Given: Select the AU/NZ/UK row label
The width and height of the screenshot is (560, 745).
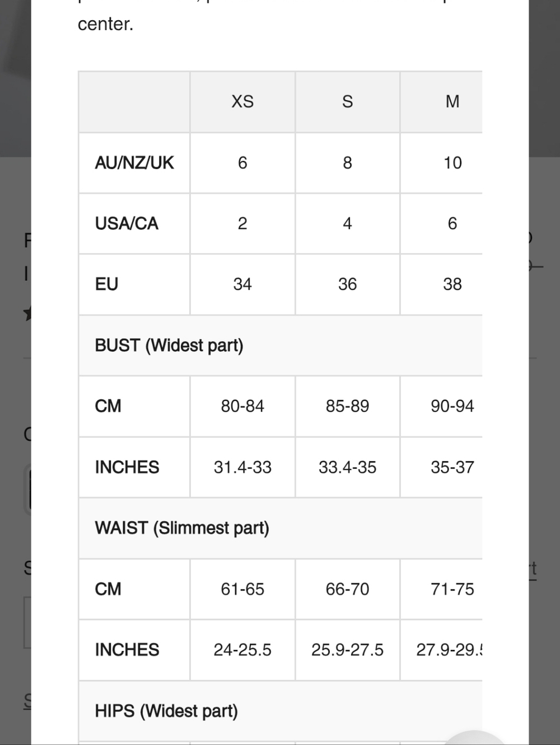Looking at the screenshot, I should [134, 162].
